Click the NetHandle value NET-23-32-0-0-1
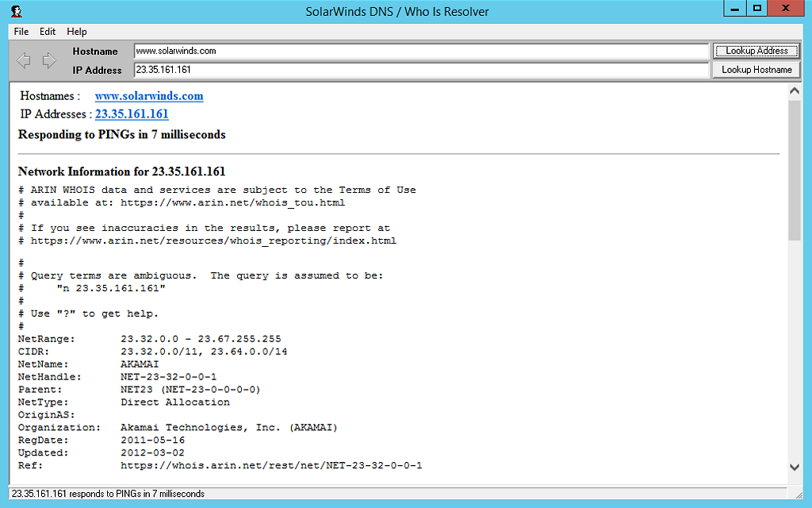Screen dimensions: 812x508 [169, 377]
